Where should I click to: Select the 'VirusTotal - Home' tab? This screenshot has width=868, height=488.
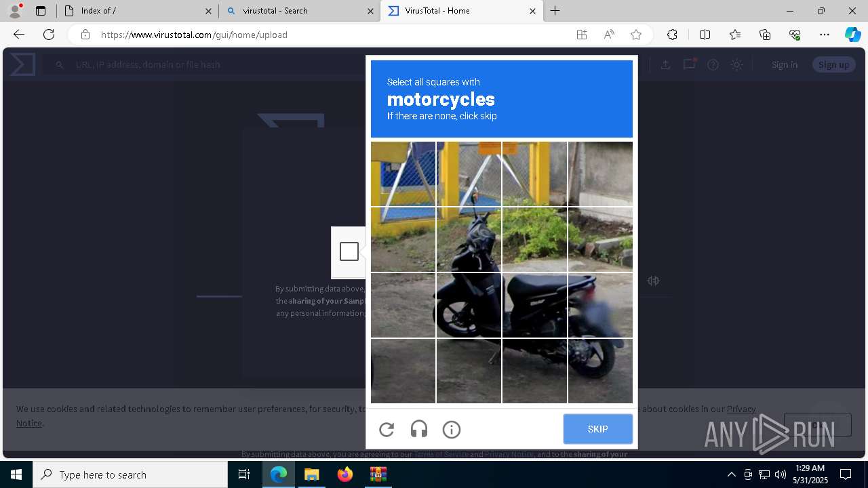pos(461,11)
